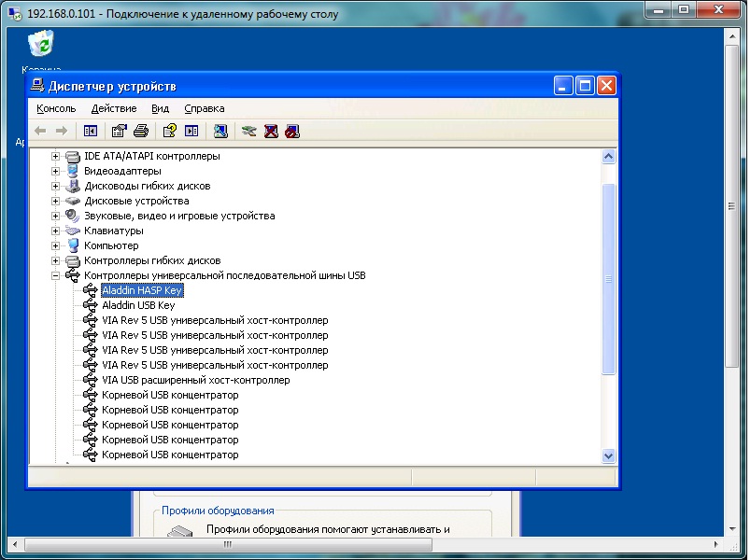This screenshot has height=560, width=751.
Task: Click remote desktop horizontal scroll left arrow
Action: 15,544
